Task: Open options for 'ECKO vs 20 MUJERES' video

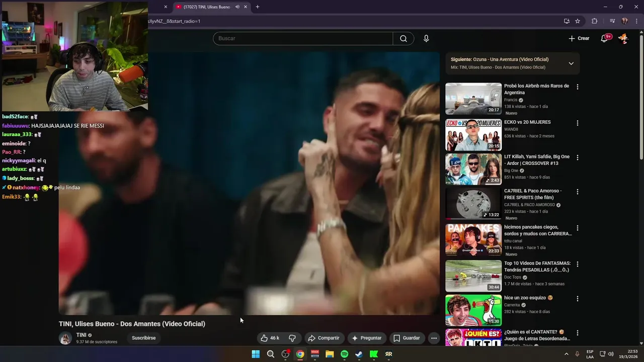Action: [577, 123]
